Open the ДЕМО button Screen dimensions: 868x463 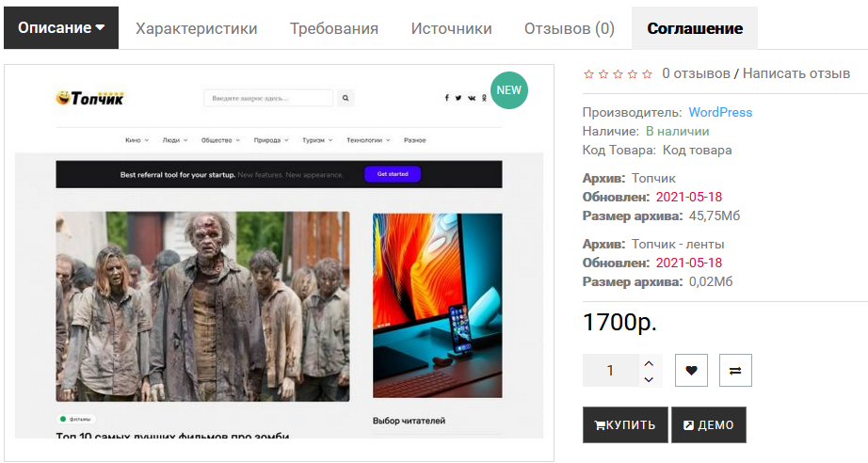coord(709,424)
